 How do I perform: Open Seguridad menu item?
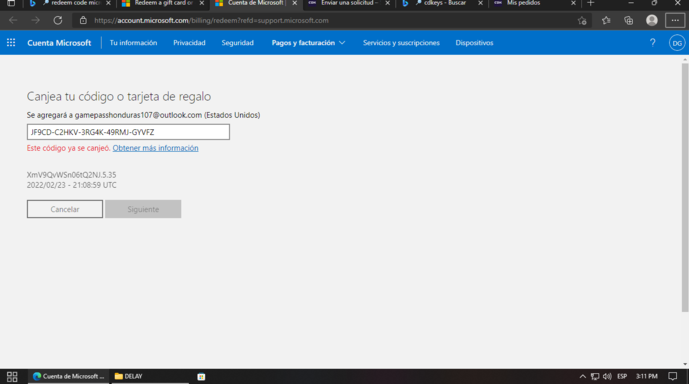pos(237,43)
